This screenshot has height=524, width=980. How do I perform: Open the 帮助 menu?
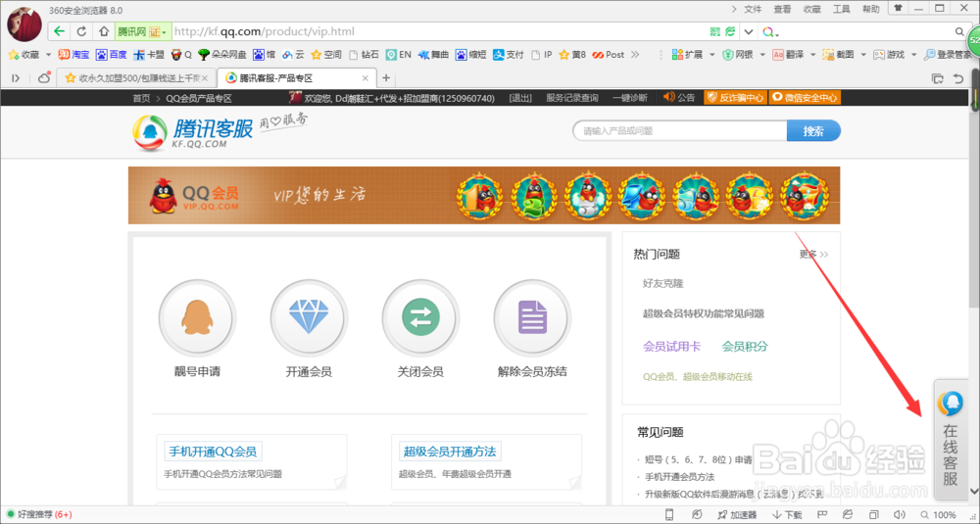[x=870, y=9]
